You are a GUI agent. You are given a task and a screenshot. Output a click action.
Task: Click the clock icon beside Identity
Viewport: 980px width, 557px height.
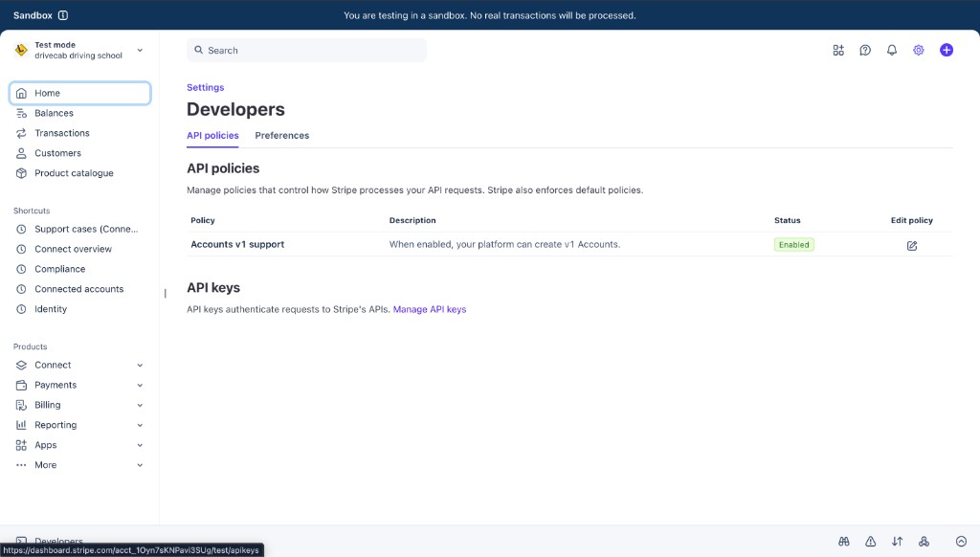[x=21, y=309]
